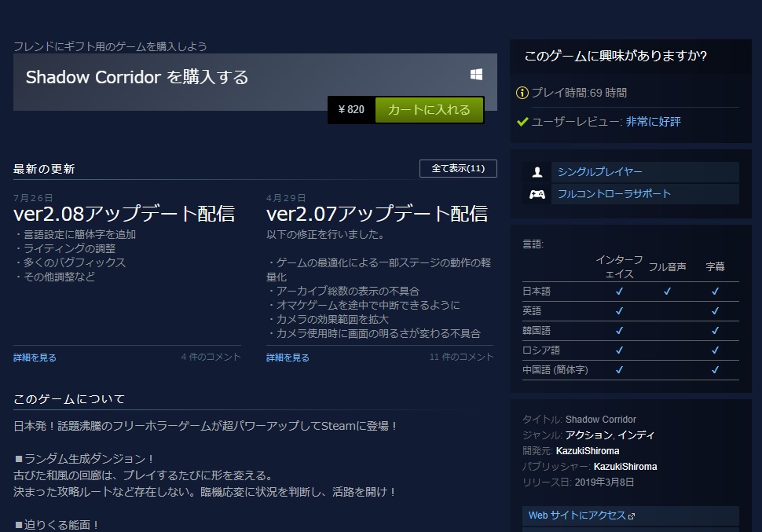Click the 字幕 column header

pos(715,267)
